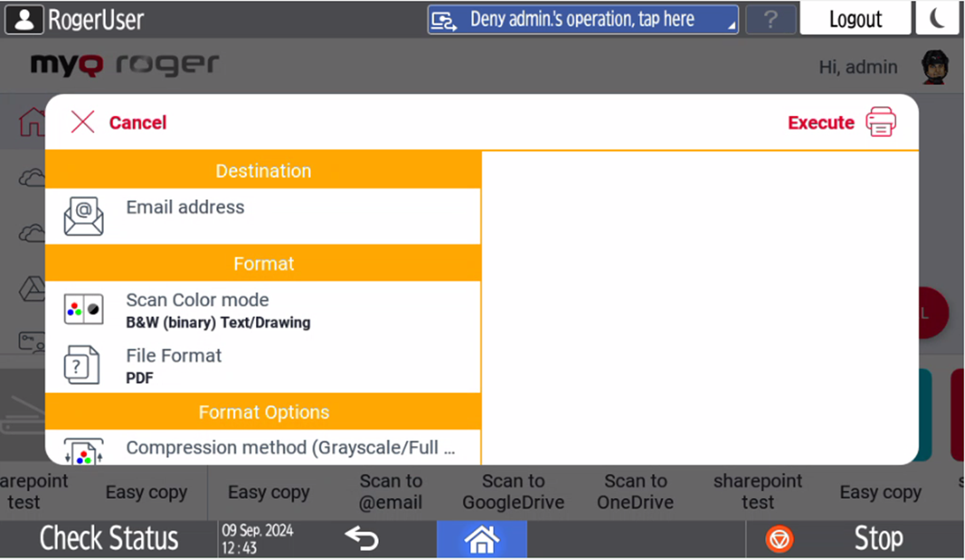Image resolution: width=965 pixels, height=560 pixels.
Task: Toggle night mode moon icon
Action: point(938,19)
